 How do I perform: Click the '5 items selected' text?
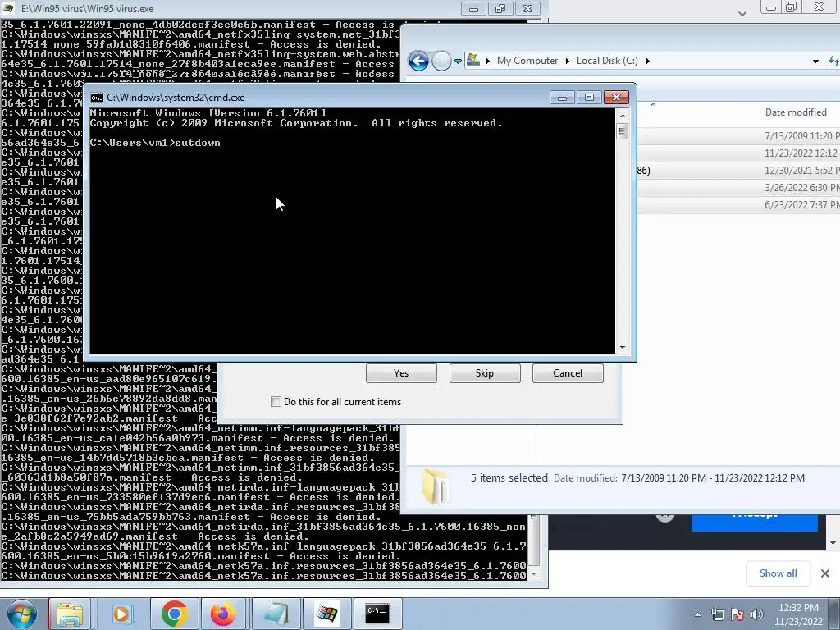click(x=509, y=478)
